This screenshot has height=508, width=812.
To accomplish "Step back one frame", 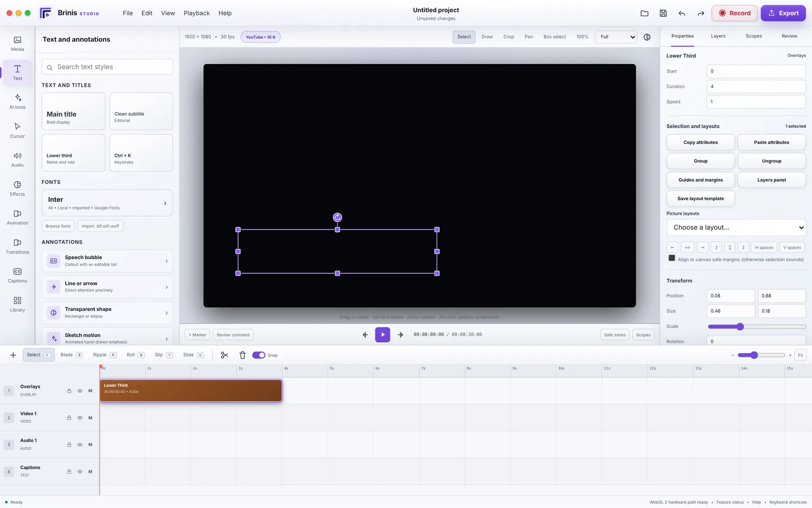I will pyautogui.click(x=365, y=335).
